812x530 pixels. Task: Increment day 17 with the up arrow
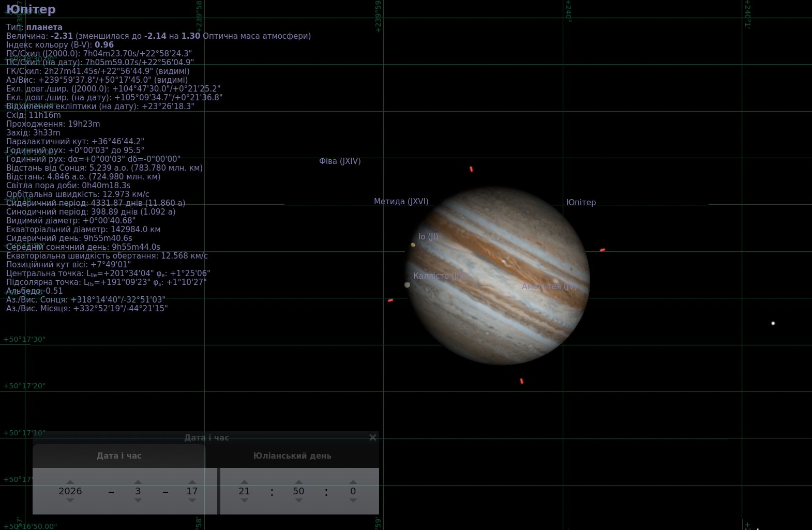pos(192,482)
